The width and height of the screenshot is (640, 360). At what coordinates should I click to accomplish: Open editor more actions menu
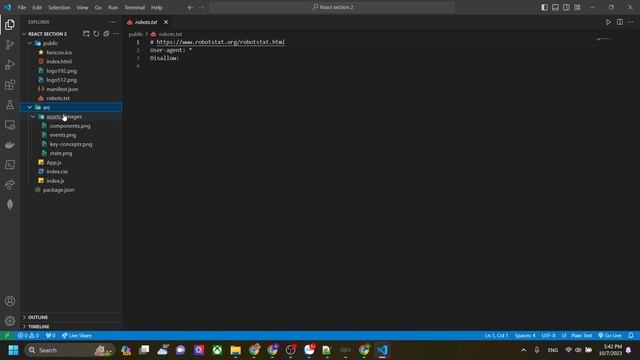click(631, 22)
